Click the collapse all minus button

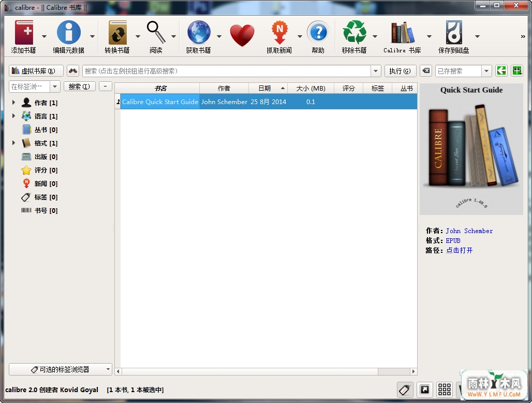(106, 87)
